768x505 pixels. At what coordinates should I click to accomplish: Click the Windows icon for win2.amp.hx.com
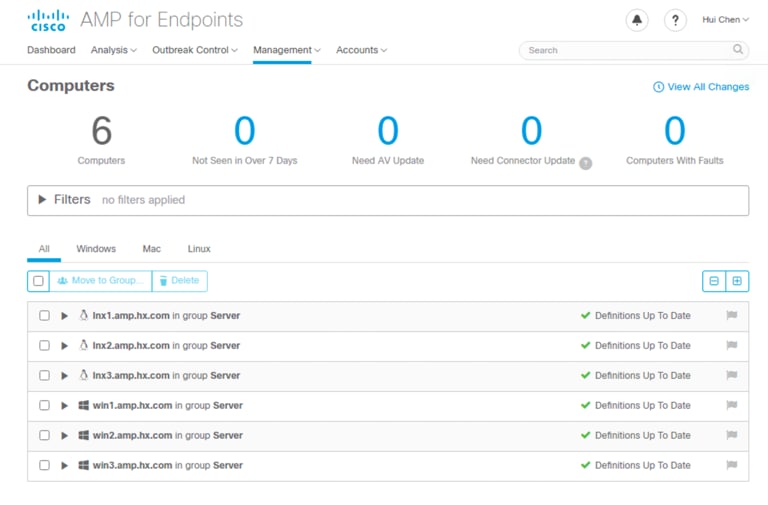[x=84, y=435]
